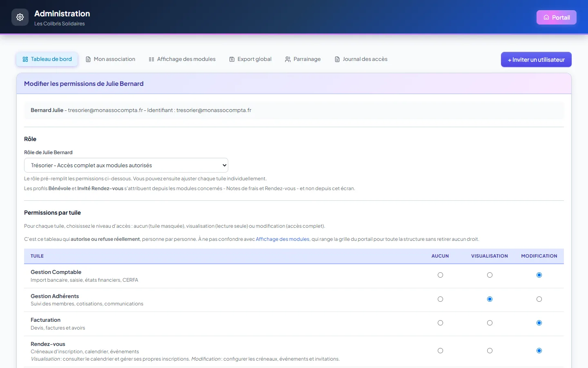Click the Tableau de bord grid icon
The height and width of the screenshot is (368, 588).
click(x=25, y=59)
